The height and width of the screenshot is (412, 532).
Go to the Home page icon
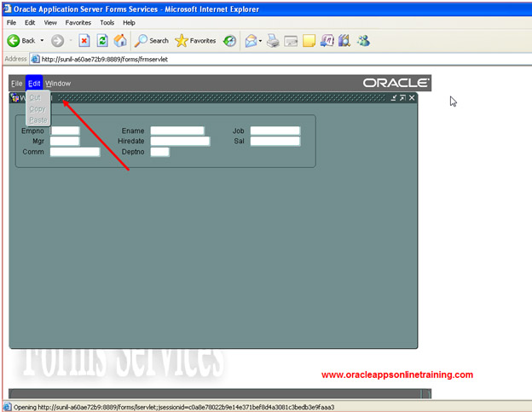pos(120,40)
